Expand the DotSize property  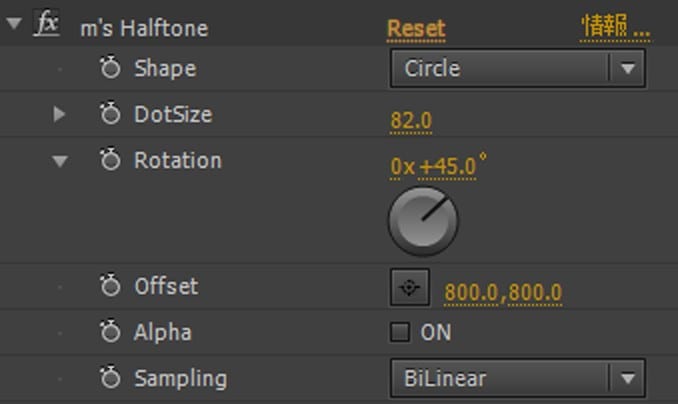pos(60,115)
